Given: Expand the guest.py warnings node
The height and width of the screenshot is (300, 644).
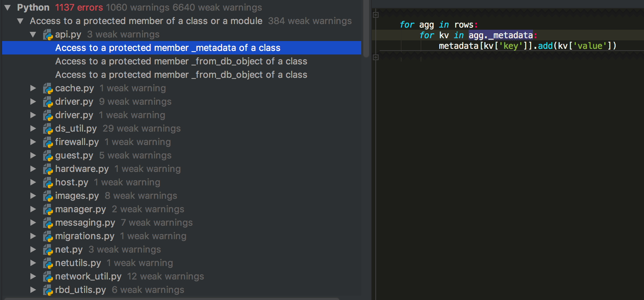Looking at the screenshot, I should pos(33,155).
